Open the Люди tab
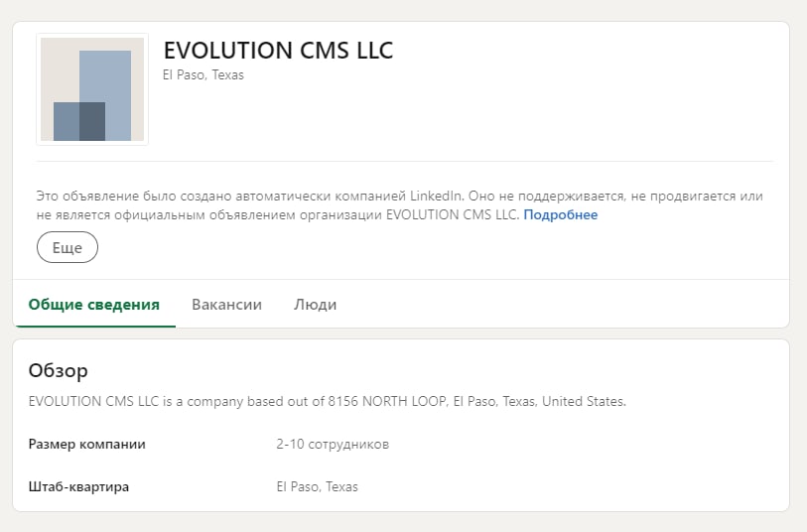The width and height of the screenshot is (807, 532). point(315,305)
